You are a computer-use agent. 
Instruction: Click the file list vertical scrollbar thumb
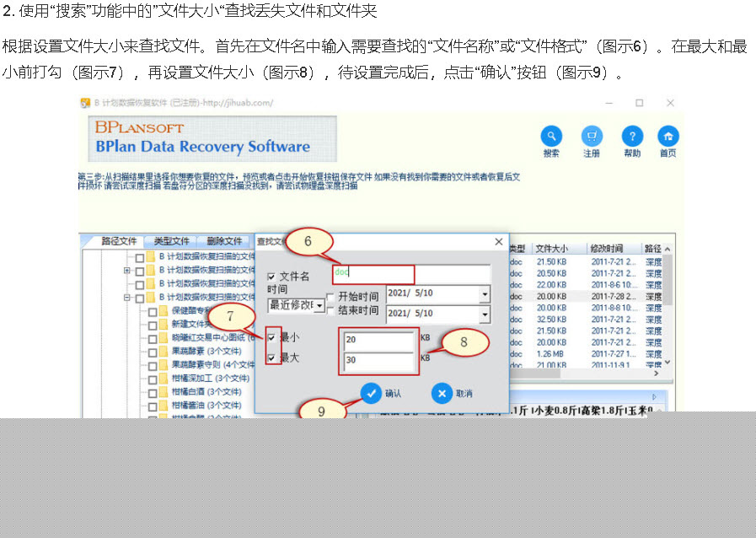(x=668, y=280)
